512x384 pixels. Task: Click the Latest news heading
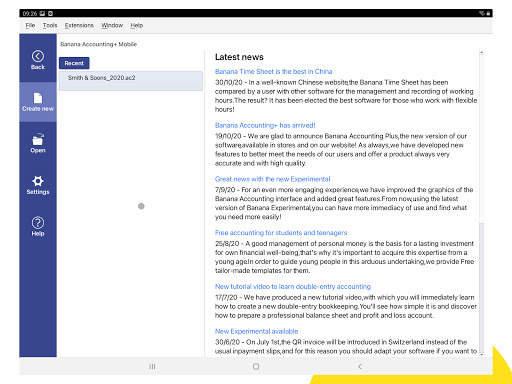coord(239,57)
